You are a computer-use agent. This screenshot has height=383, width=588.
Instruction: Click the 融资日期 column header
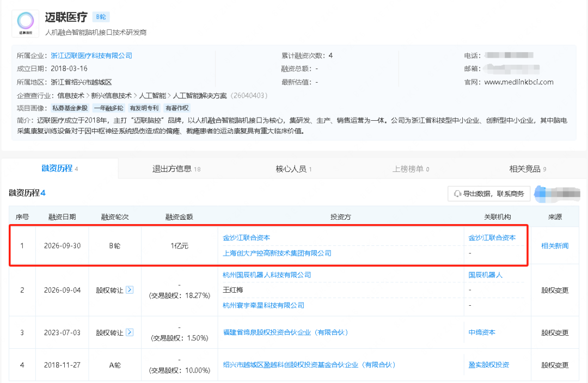(62, 217)
